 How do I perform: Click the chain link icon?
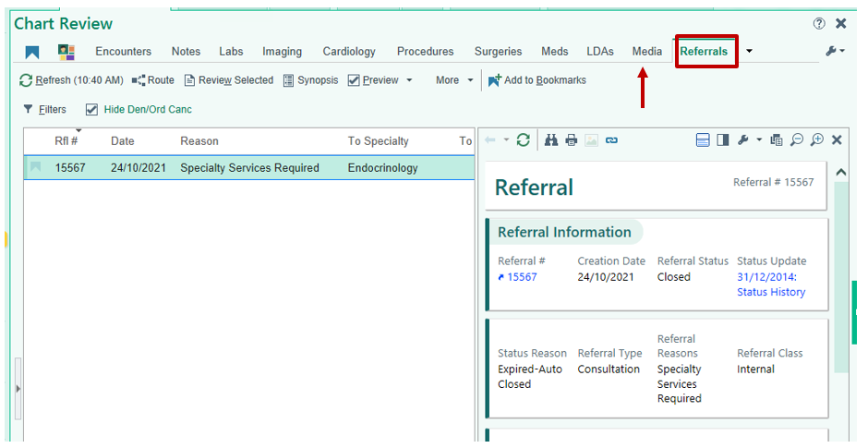click(611, 140)
